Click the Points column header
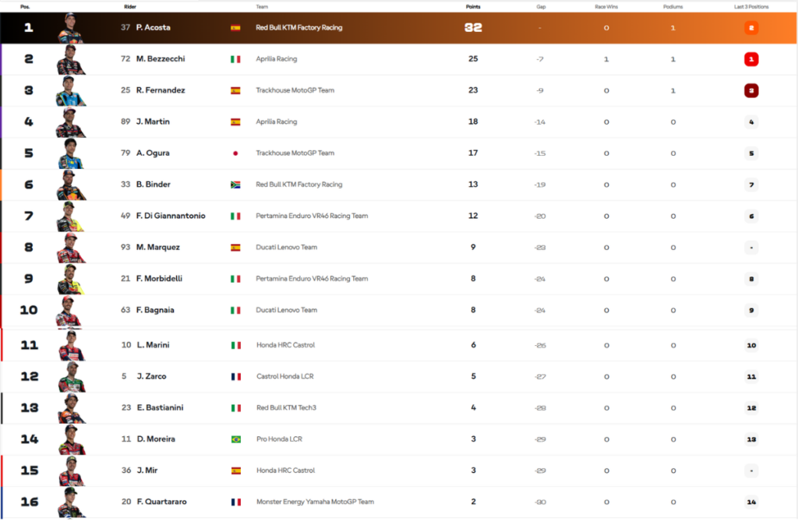This screenshot has height=532, width=798. click(x=473, y=7)
